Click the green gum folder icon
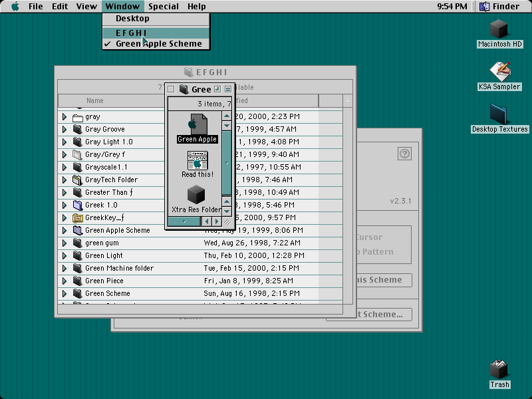This screenshot has width=532, height=399. tap(78, 243)
